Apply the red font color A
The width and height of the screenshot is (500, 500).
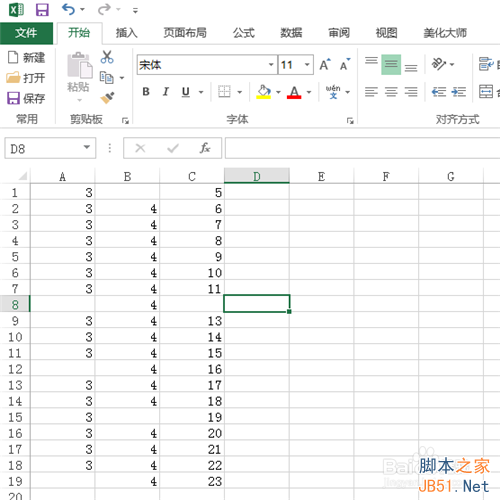[294, 91]
